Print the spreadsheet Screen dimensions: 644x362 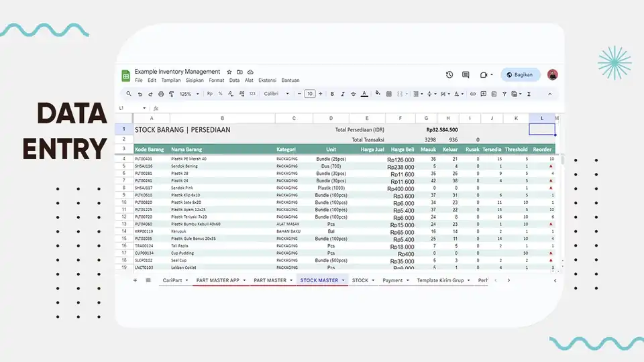[161, 94]
